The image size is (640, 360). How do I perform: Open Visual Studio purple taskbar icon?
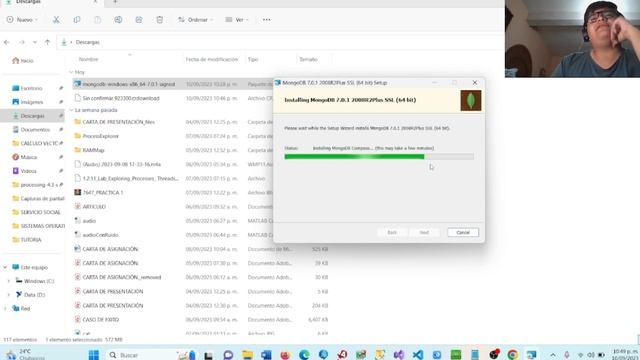click(399, 355)
